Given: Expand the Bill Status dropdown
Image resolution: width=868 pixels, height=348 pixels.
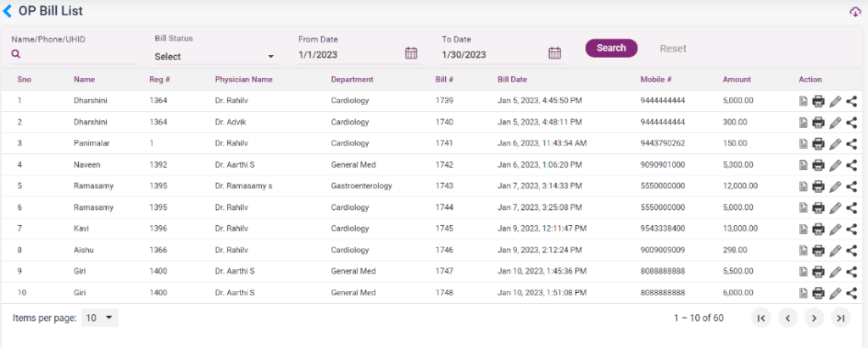Looking at the screenshot, I should [215, 57].
